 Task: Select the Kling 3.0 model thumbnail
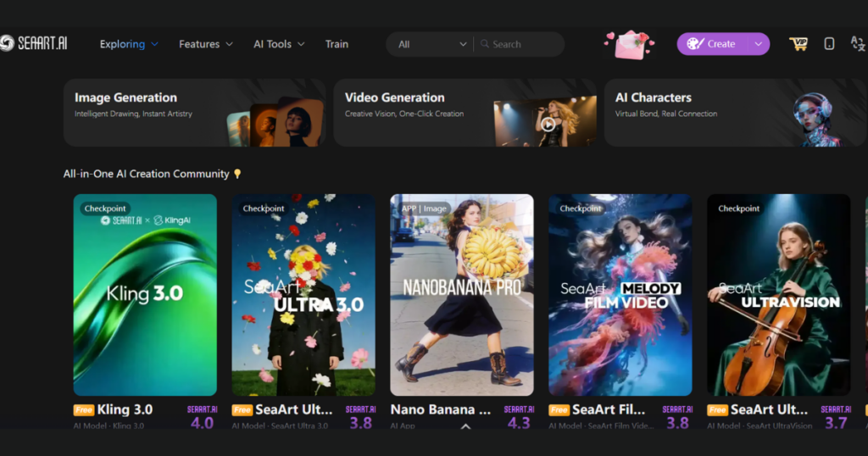coord(145,295)
